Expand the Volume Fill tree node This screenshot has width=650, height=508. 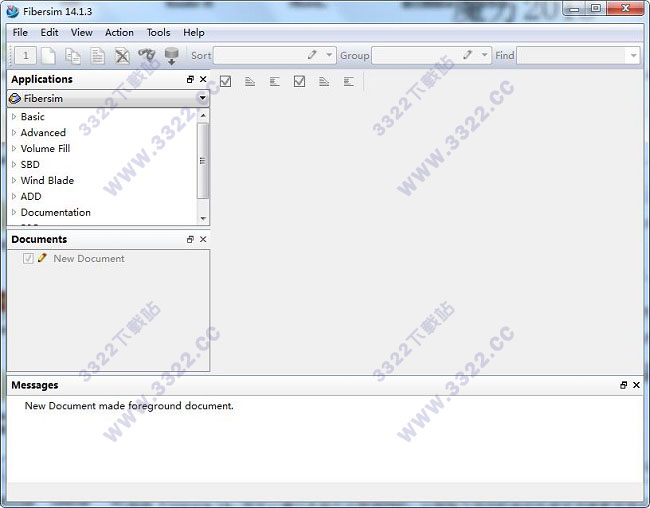[x=14, y=148]
